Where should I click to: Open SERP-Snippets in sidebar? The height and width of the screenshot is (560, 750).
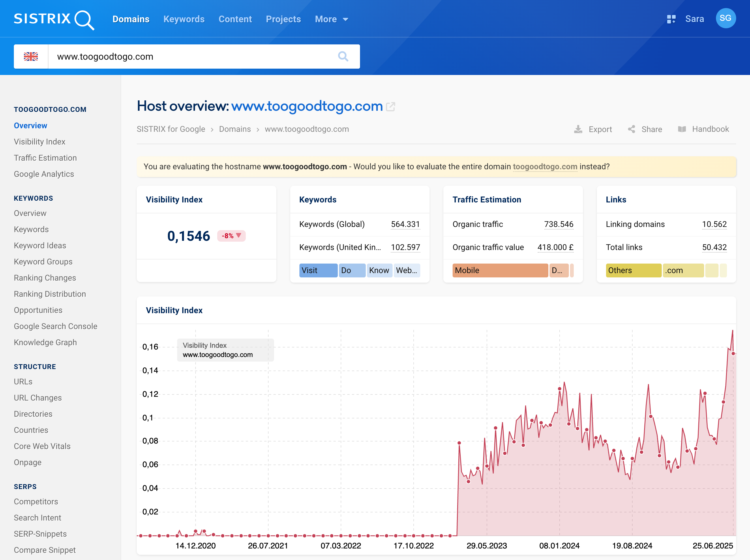[x=40, y=534]
